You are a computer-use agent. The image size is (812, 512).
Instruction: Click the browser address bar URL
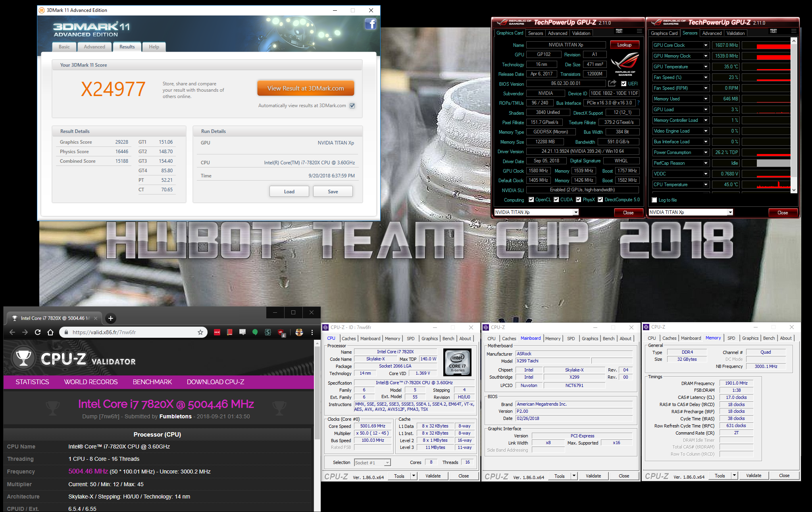coord(104,332)
